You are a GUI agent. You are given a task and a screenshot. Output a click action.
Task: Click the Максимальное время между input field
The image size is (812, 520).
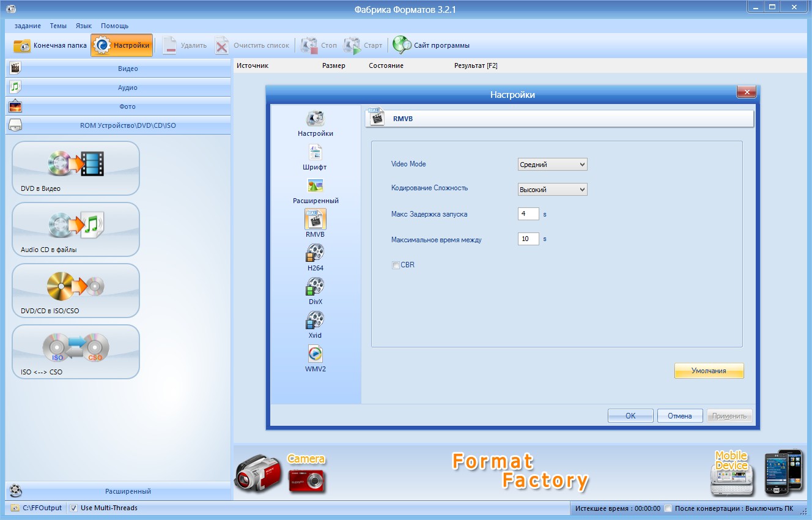click(528, 239)
